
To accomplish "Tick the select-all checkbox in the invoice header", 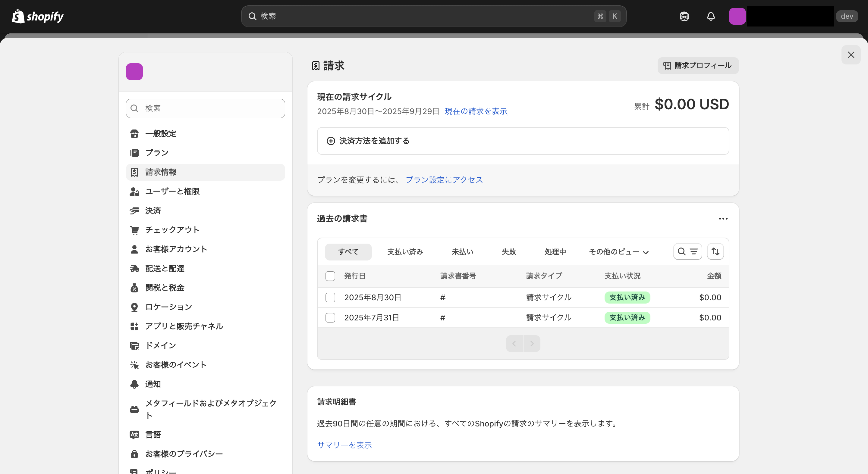I will 330,276.
